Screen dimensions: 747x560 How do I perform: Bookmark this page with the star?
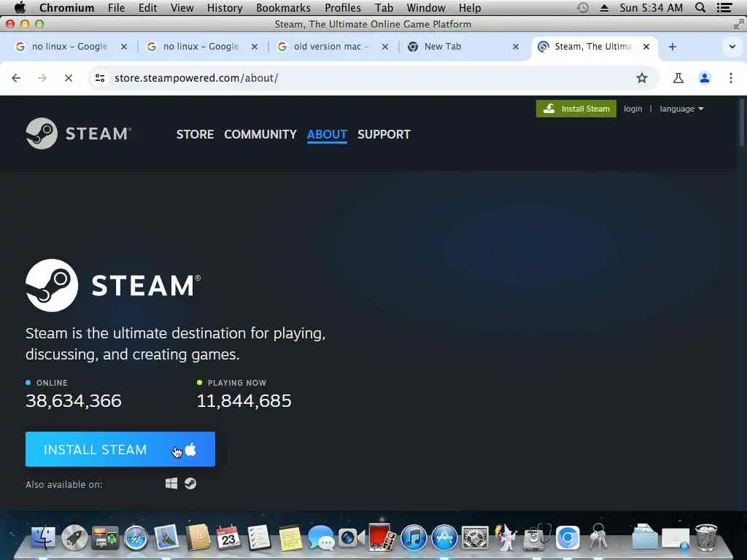coord(642,77)
